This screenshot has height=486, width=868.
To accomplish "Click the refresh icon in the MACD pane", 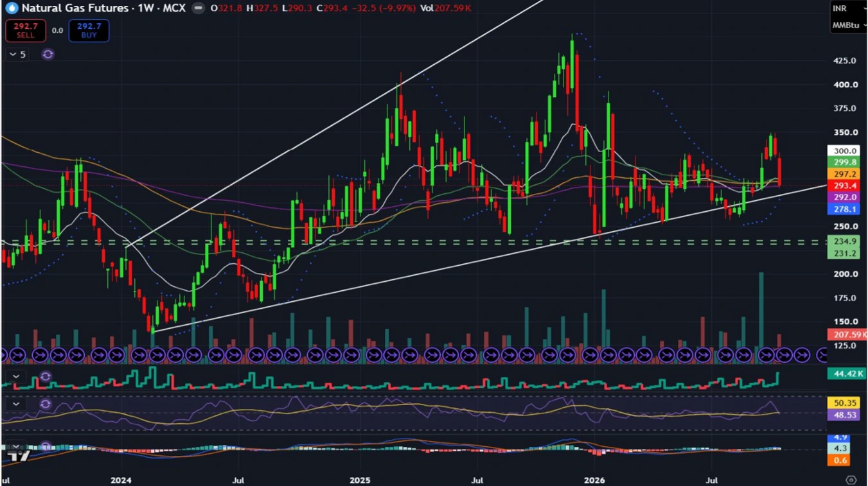I will point(45,445).
